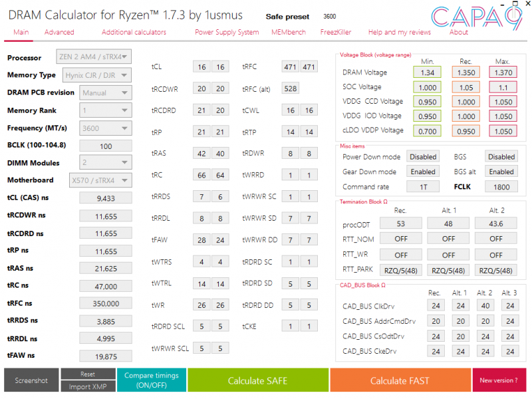Click the SOC Voltage Rec 1.05 box
This screenshot has width=532, height=399.
(466, 87)
